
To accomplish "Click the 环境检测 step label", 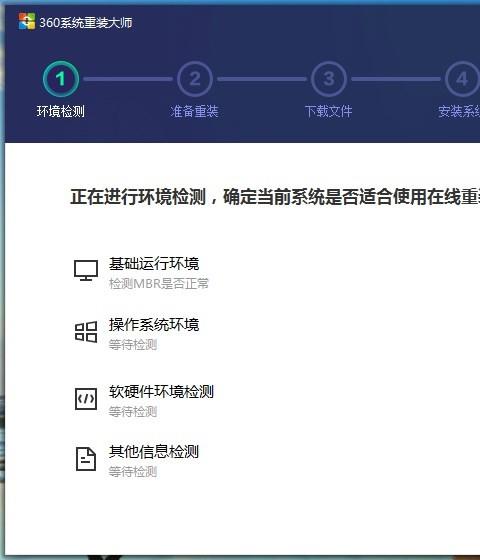I will click(x=61, y=111).
